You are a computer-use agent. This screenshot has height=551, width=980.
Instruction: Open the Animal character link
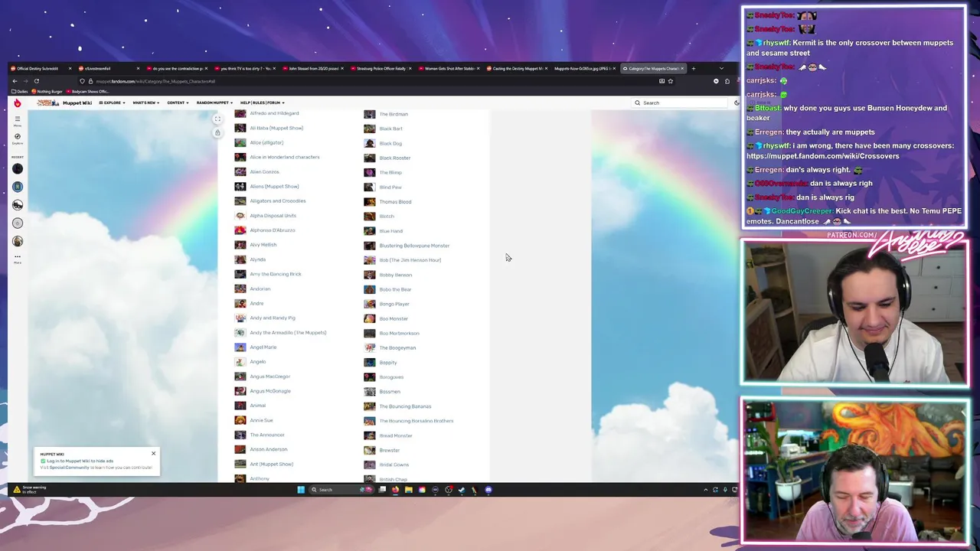click(x=257, y=406)
